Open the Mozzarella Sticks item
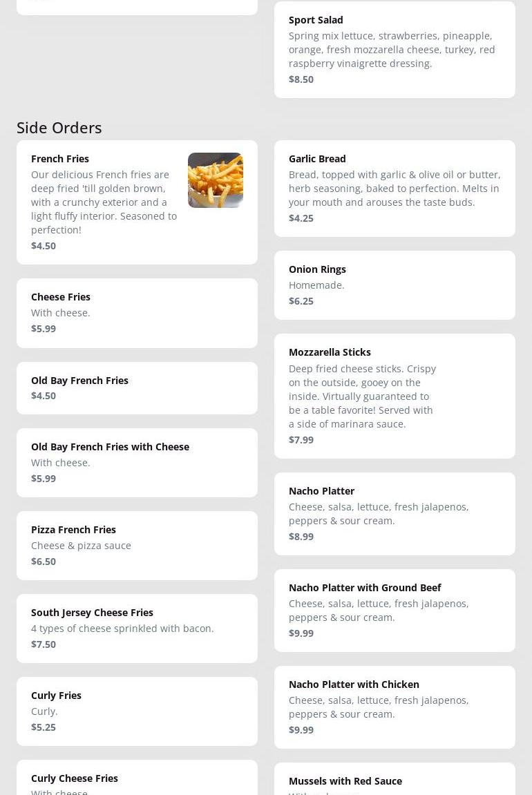Image resolution: width=532 pixels, height=795 pixels. pyautogui.click(x=394, y=396)
